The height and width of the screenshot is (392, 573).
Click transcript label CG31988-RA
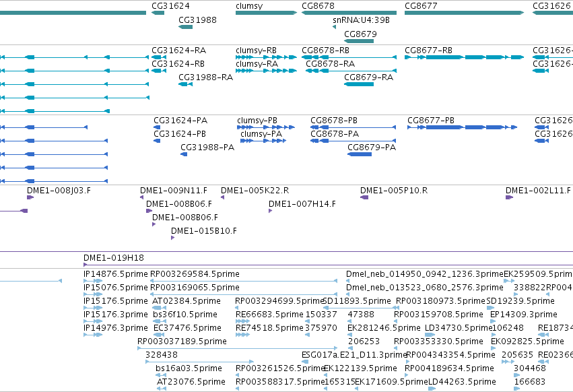[205, 77]
